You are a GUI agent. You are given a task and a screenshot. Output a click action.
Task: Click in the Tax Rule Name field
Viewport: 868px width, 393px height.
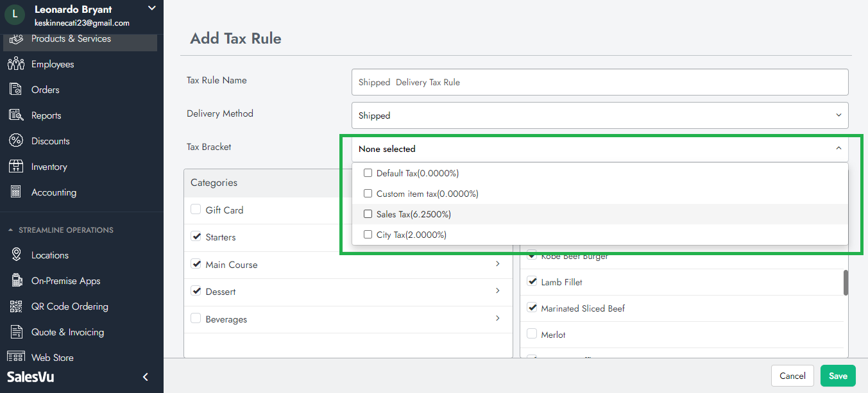pyautogui.click(x=599, y=82)
